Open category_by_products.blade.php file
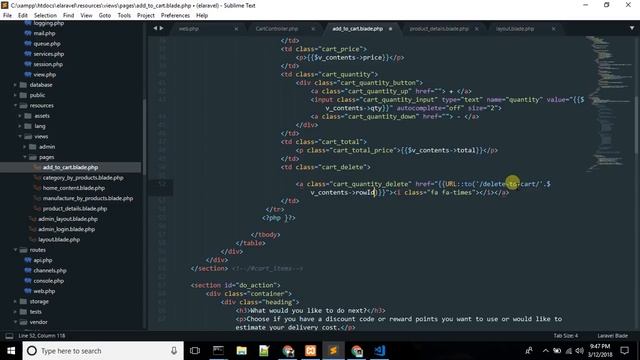 click(x=83, y=178)
